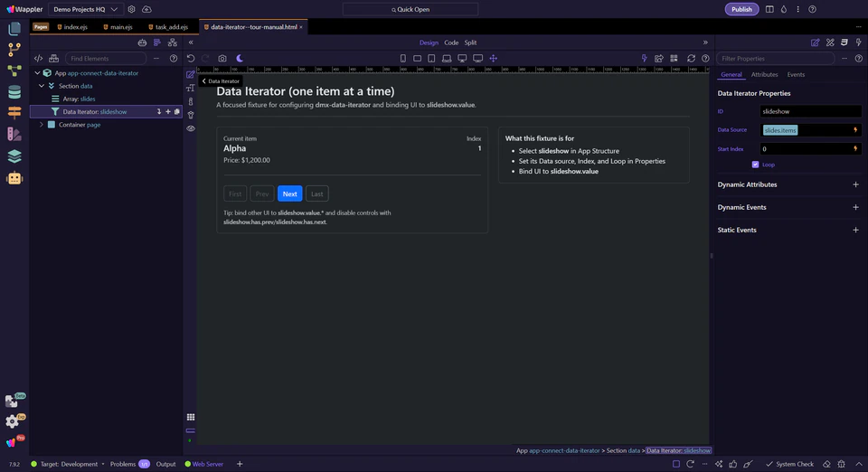Screen dimensions: 868x472
Task: Click the Start Index lightning binding picker
Action: click(855, 149)
